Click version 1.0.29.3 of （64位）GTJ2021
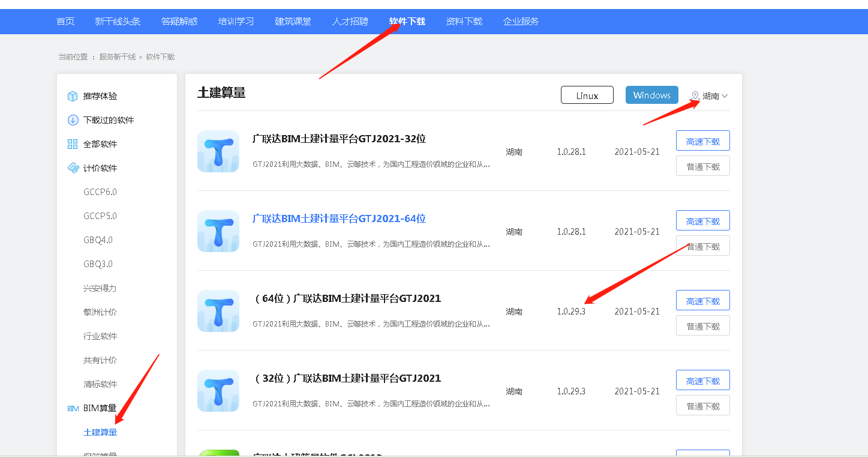Screen dimensions: 868x458 click(571, 312)
